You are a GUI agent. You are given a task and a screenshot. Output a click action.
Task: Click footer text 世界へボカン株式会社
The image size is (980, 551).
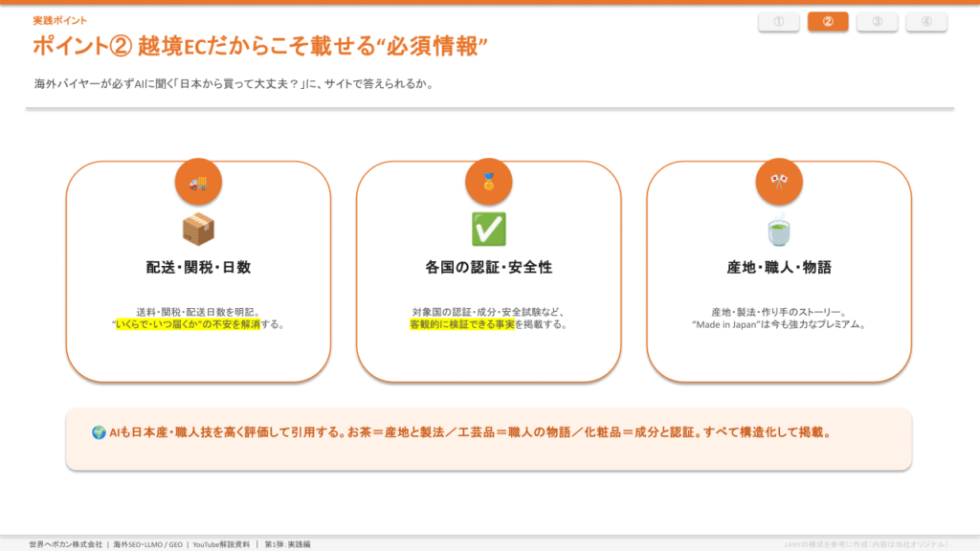click(x=66, y=544)
